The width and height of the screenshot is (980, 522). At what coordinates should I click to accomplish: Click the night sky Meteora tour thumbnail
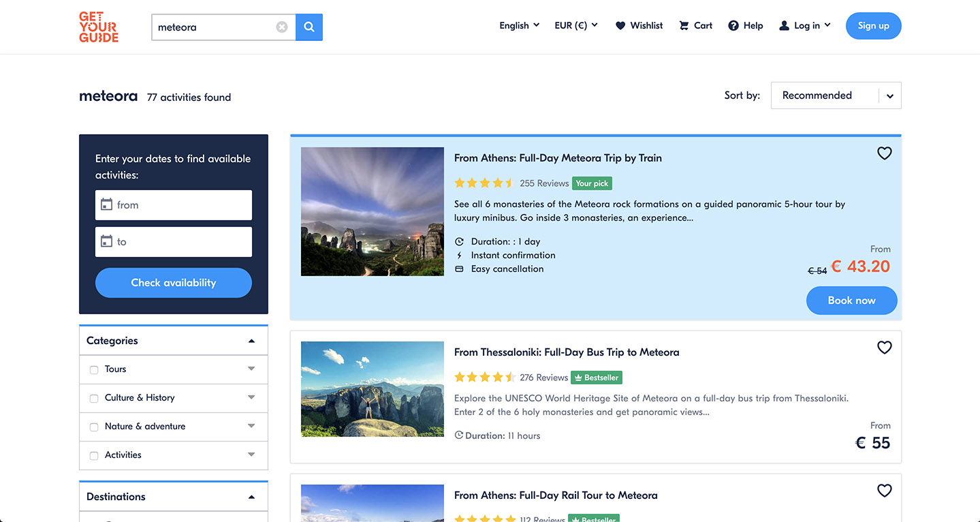[373, 212]
